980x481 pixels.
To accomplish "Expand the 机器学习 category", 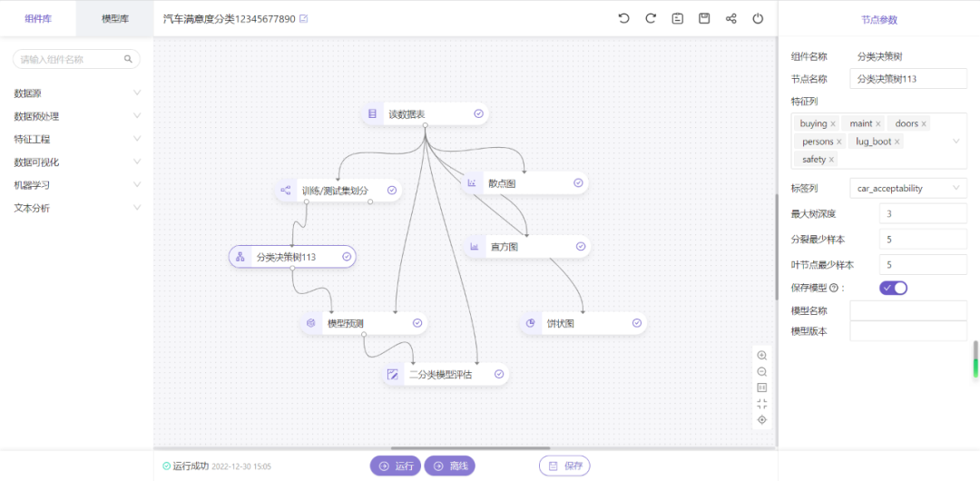I will [x=77, y=185].
